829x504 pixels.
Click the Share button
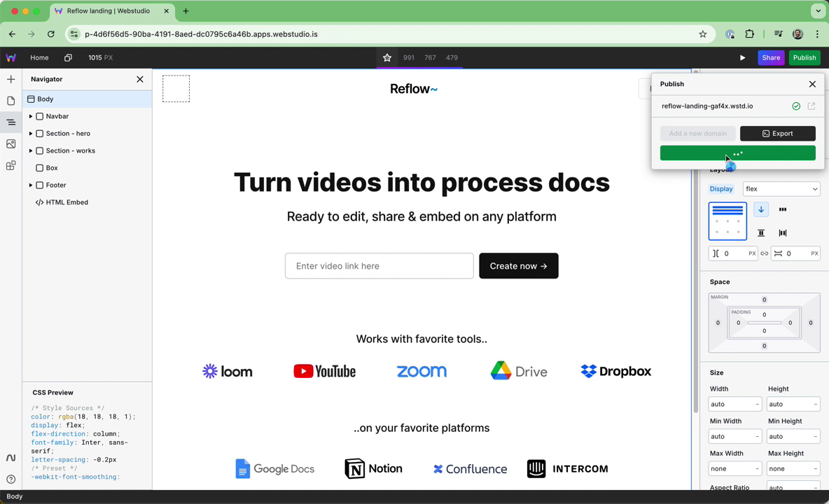pyautogui.click(x=771, y=57)
